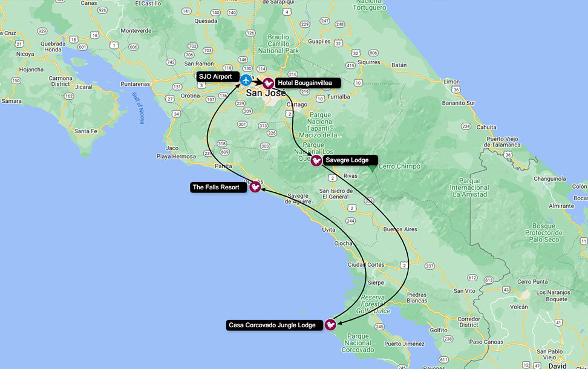Click route 742 shield near San Ramon
This screenshot has width=588, height=369.
(171, 62)
